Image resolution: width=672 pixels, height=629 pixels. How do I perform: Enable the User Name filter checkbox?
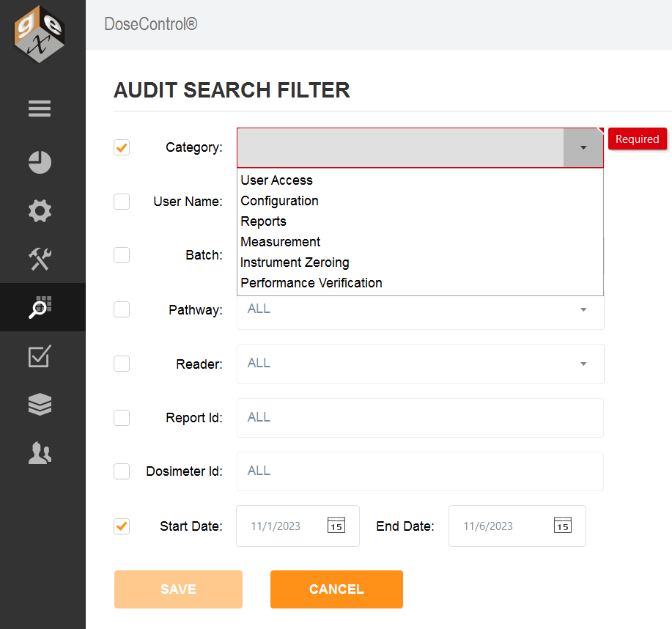pos(122,202)
